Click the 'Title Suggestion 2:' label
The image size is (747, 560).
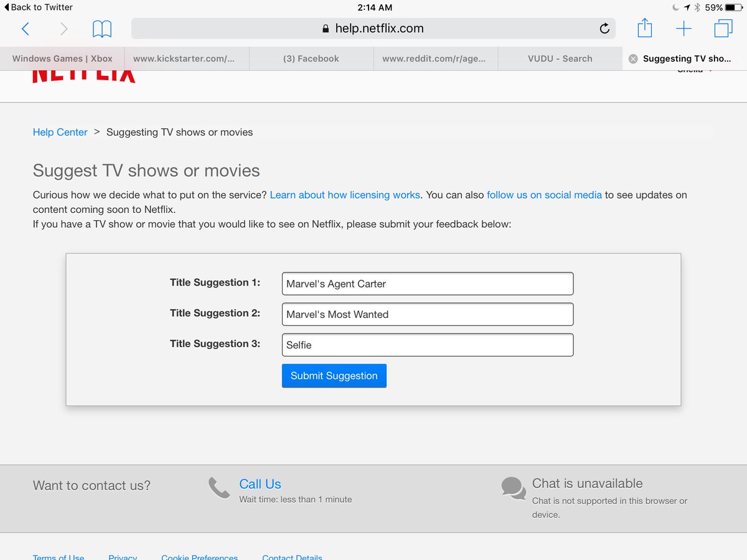click(215, 313)
